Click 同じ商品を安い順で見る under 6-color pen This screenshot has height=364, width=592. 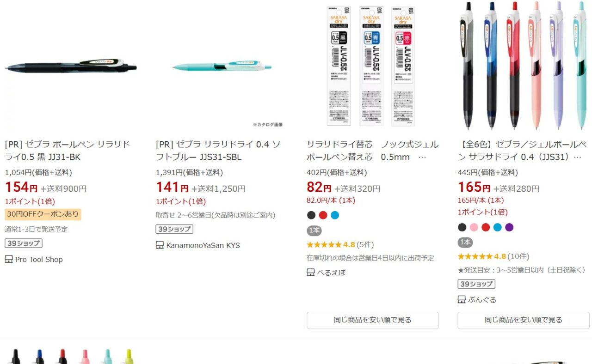[x=524, y=320]
